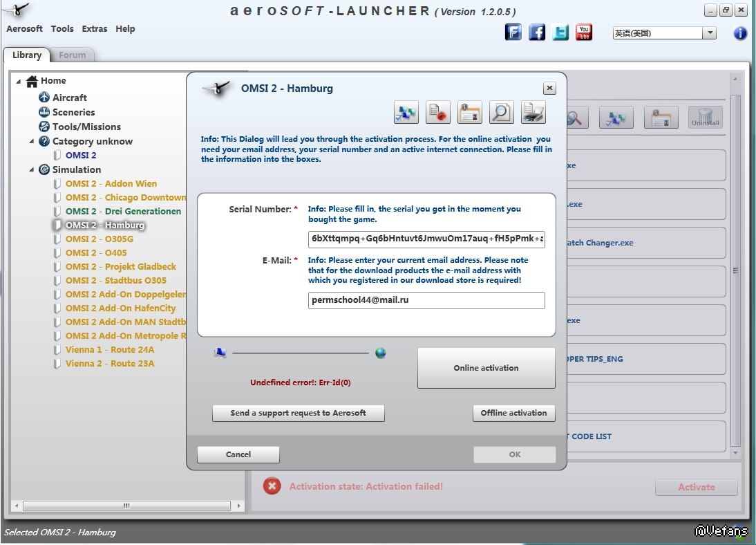Click the red activation failed icon

pyautogui.click(x=272, y=486)
